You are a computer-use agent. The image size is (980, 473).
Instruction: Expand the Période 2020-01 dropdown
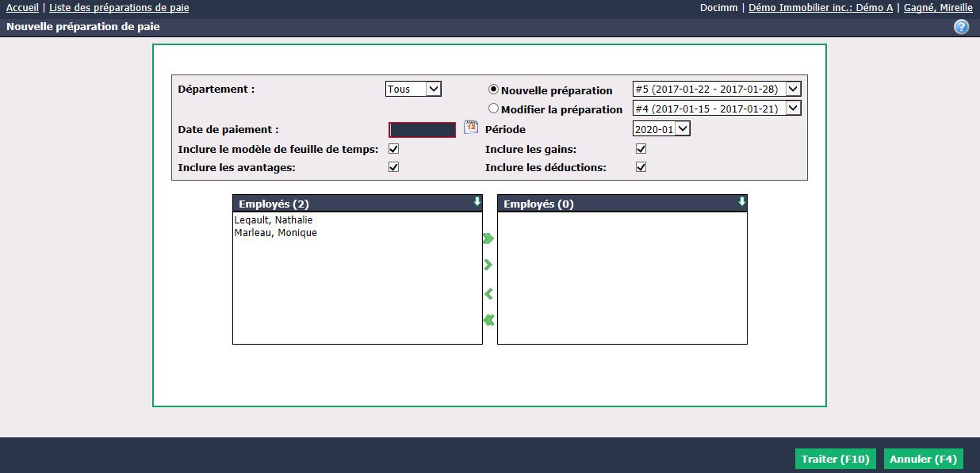coord(661,128)
